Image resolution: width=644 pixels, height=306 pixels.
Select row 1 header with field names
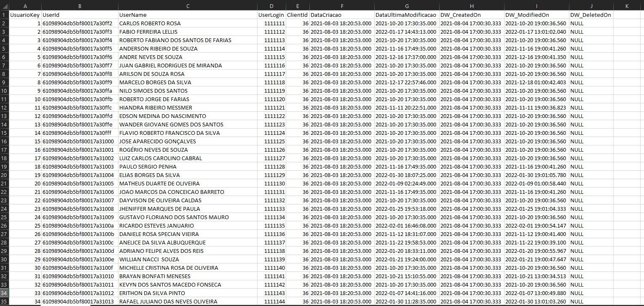pyautogui.click(x=5, y=14)
